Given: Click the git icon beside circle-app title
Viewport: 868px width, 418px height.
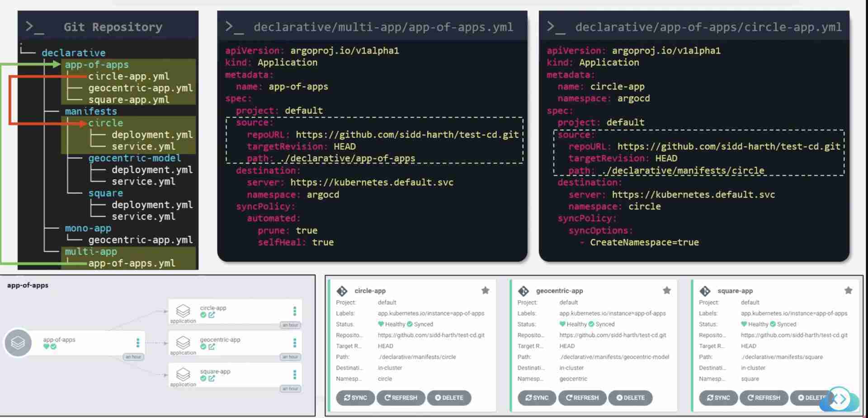Looking at the screenshot, I should pos(342,291).
